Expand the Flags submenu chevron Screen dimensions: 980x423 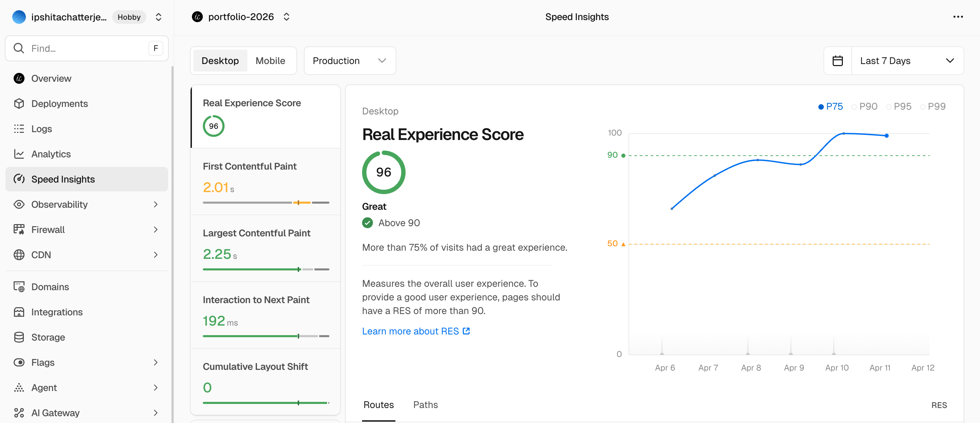click(x=156, y=362)
